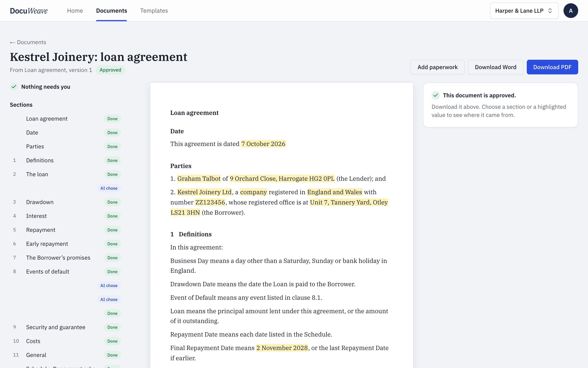Click the DocuWeave logo
This screenshot has height=368, width=588.
[29, 11]
